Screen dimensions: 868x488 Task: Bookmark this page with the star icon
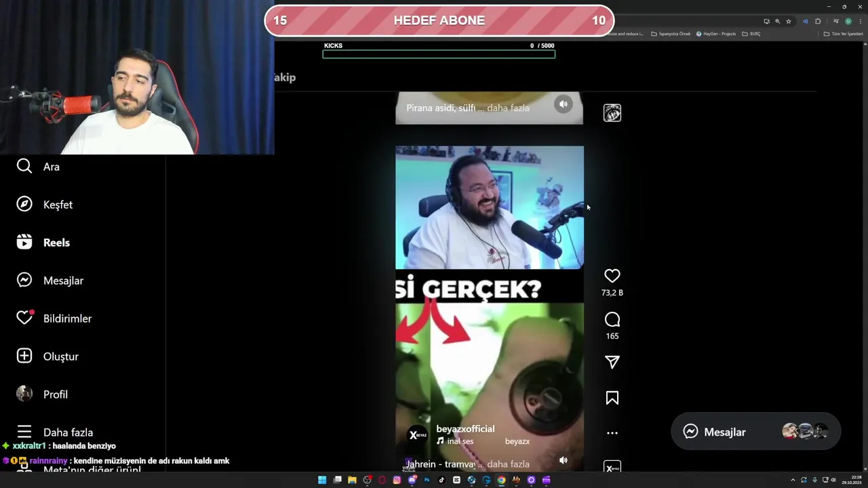pos(789,22)
